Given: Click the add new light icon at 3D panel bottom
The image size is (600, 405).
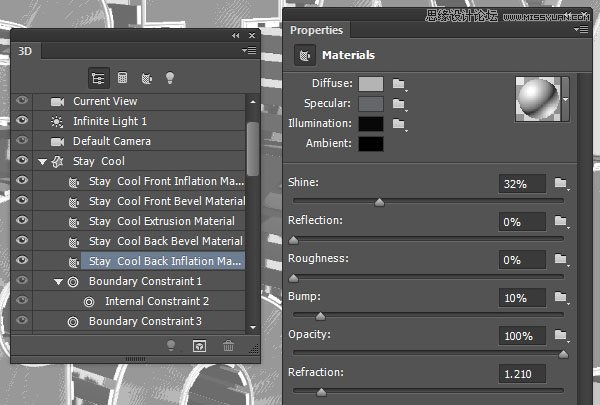Looking at the screenshot, I should 171,346.
